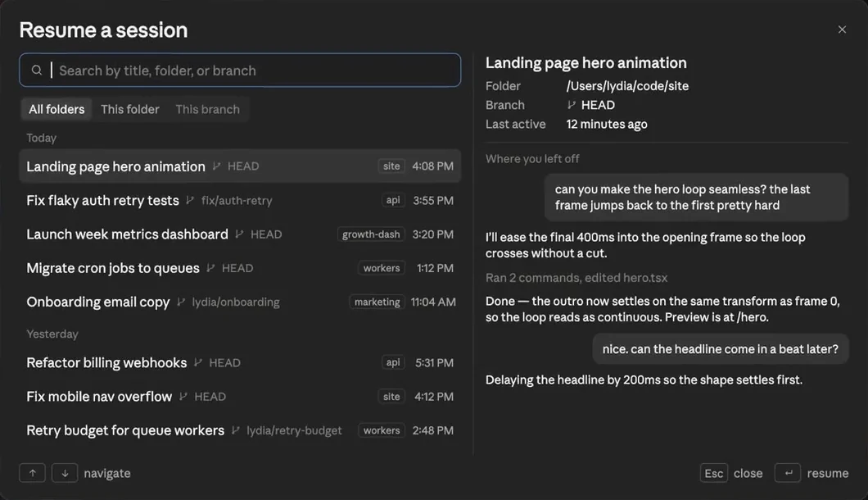The width and height of the screenshot is (868, 500).
Task: Click branch icon beside lydia/retry-budget
Action: tap(235, 430)
